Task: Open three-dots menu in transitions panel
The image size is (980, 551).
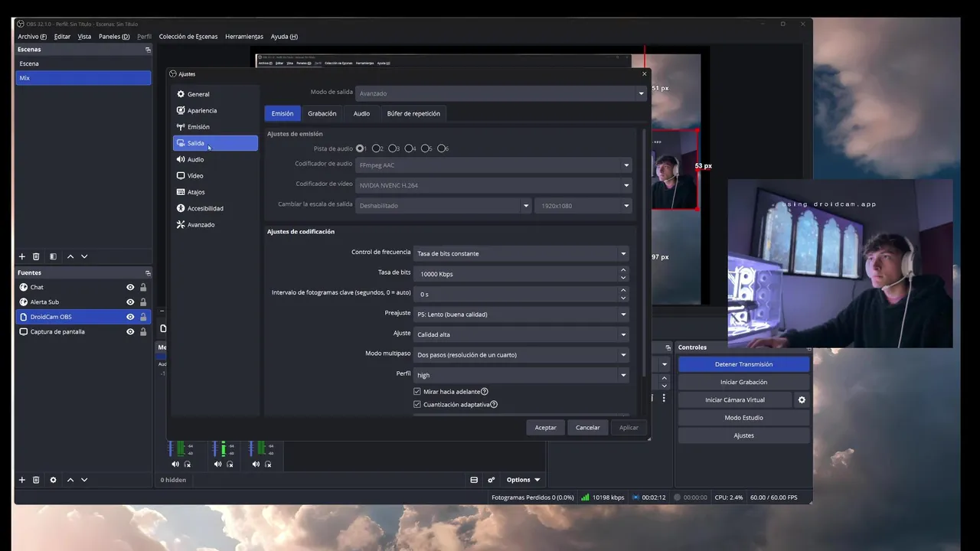Action: click(664, 398)
